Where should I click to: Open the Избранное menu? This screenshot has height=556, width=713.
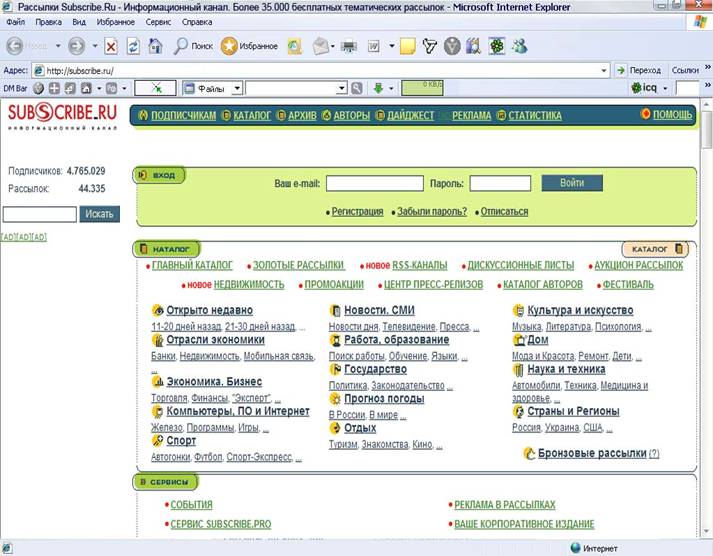point(115,22)
